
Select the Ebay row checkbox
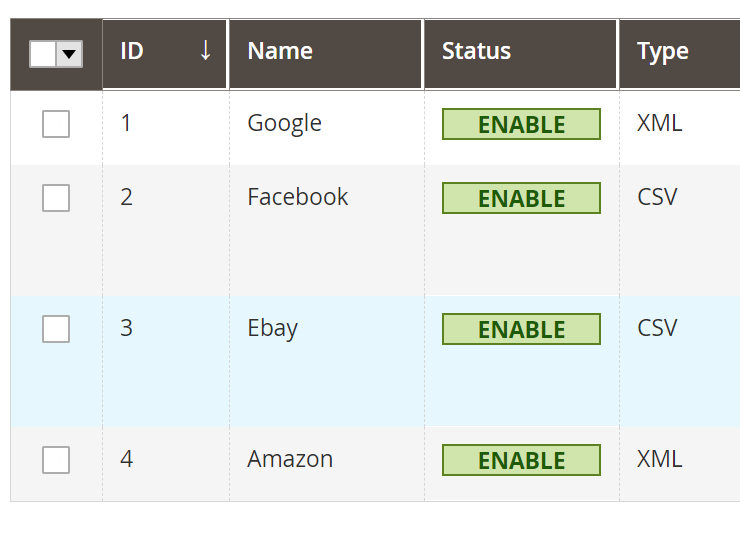56,329
